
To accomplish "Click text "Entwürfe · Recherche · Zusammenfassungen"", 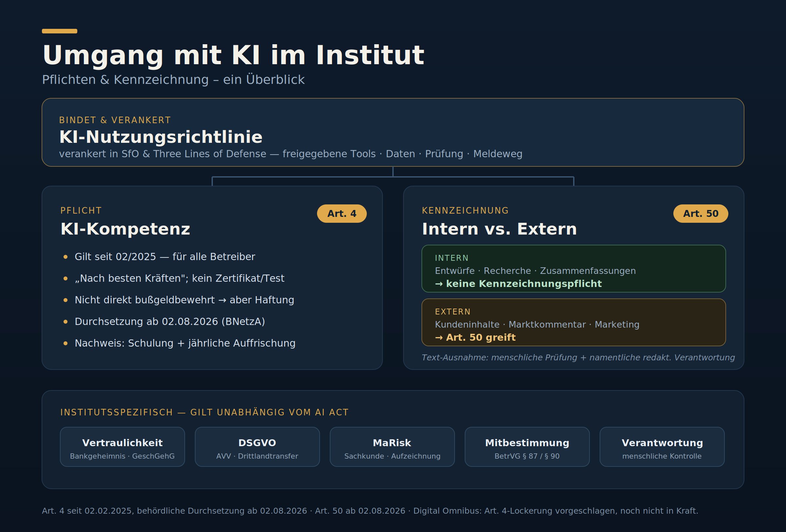I will [x=535, y=271].
